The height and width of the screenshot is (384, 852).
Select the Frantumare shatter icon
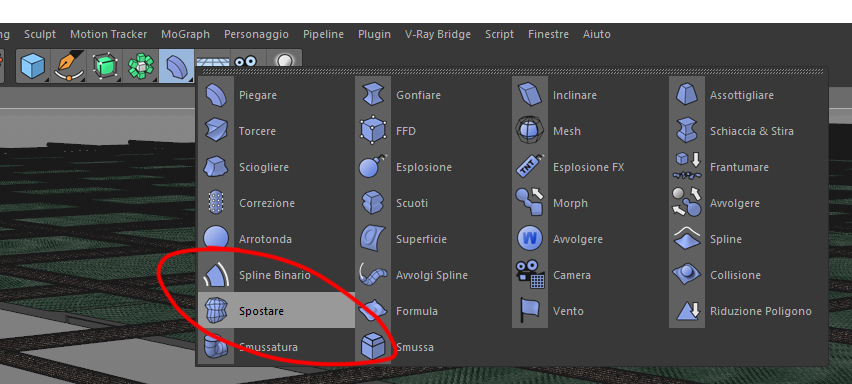pyautogui.click(x=687, y=167)
